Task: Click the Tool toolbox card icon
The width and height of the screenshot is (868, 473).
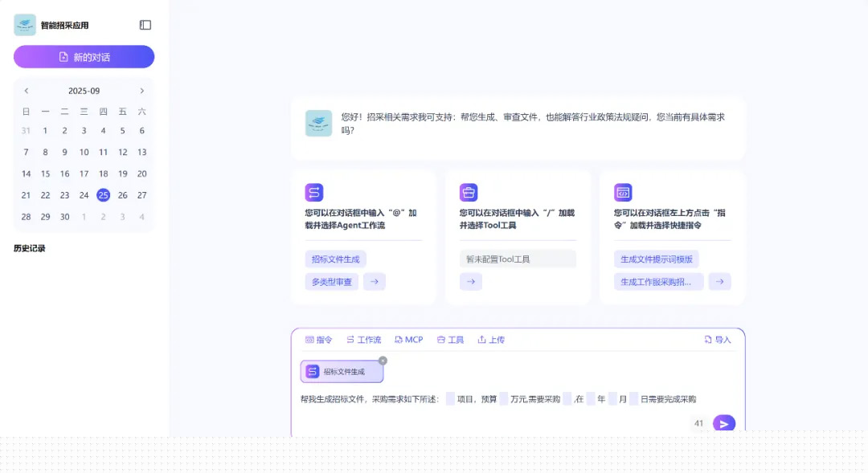Action: click(469, 193)
